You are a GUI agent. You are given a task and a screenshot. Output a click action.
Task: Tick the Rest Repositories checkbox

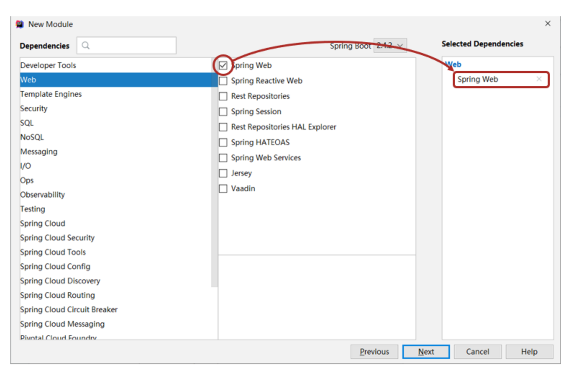[x=223, y=96]
